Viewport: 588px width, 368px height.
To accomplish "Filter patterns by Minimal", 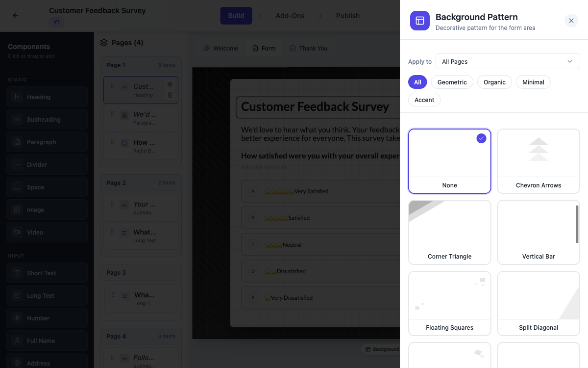I will (533, 82).
